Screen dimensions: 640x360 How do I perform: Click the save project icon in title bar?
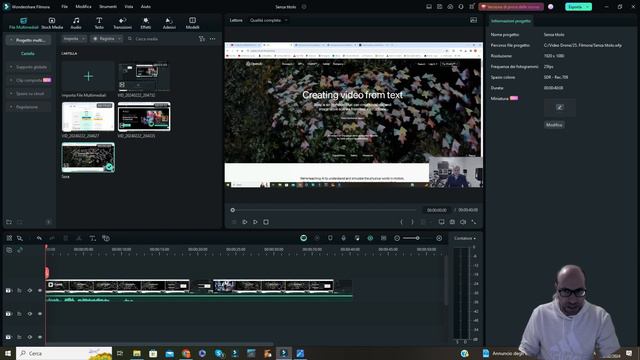tap(440, 7)
